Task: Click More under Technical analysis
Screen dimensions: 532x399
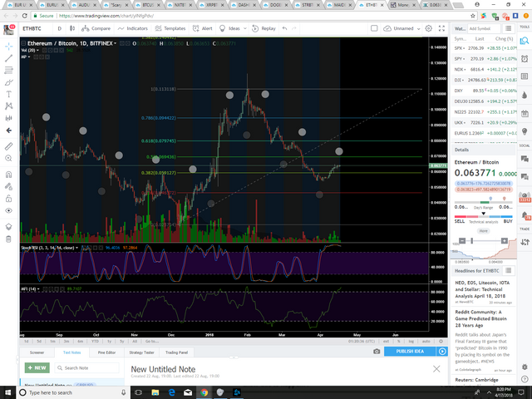Action: [x=484, y=231]
